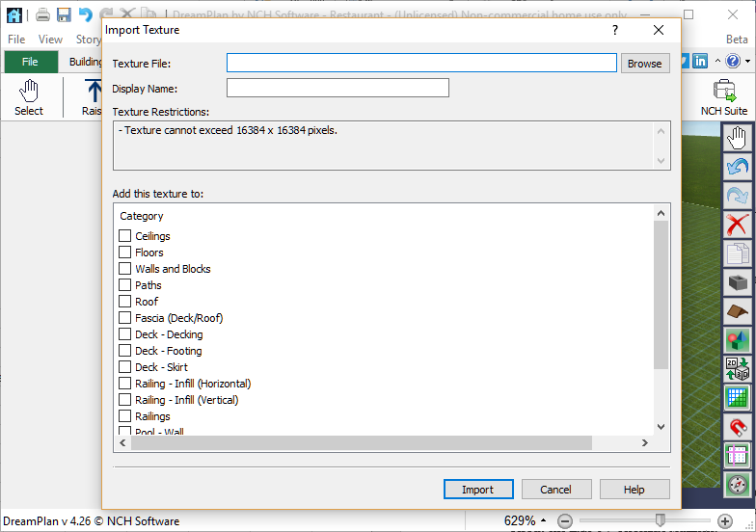The image size is (756, 532).
Task: Switch to the File ribbon tab
Action: tap(30, 62)
